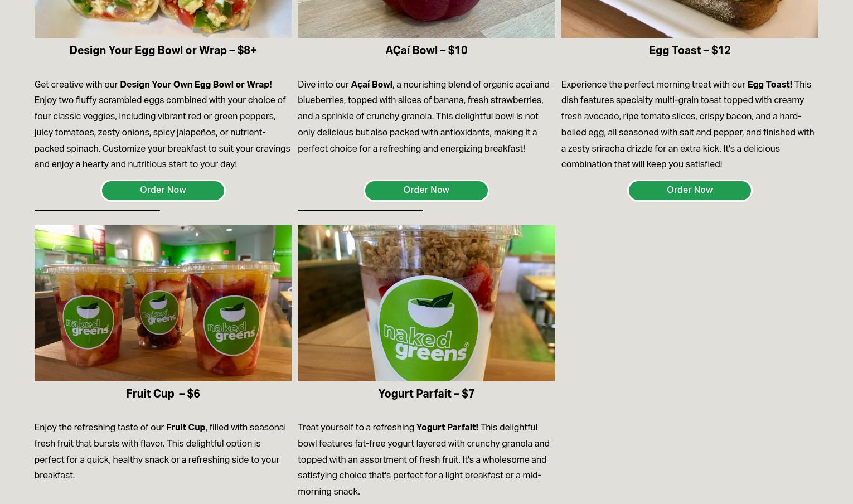The height and width of the screenshot is (504, 853).
Task: Open the Fruit Cup photo
Action: point(163,303)
